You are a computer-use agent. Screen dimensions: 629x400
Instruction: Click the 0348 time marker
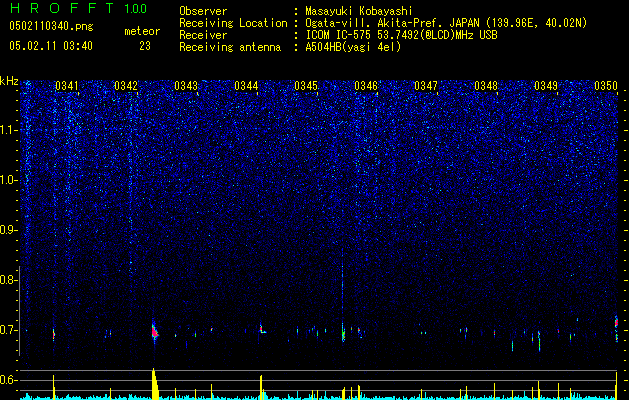486,86
